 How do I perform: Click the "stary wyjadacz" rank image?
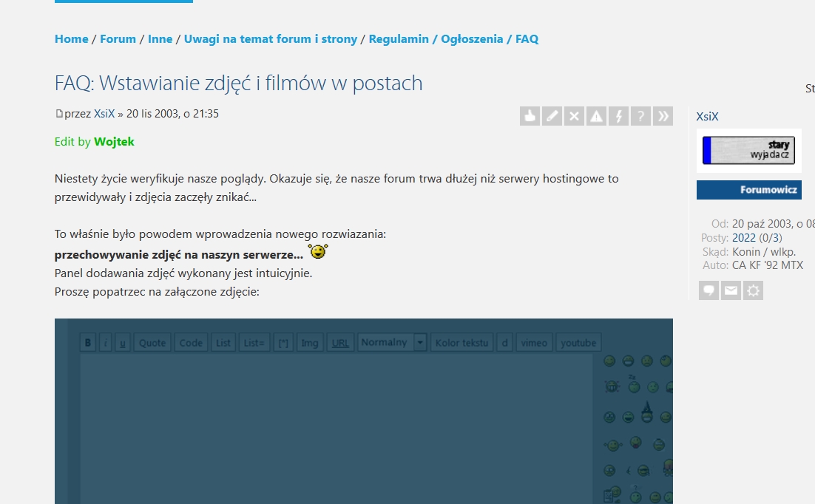748,150
